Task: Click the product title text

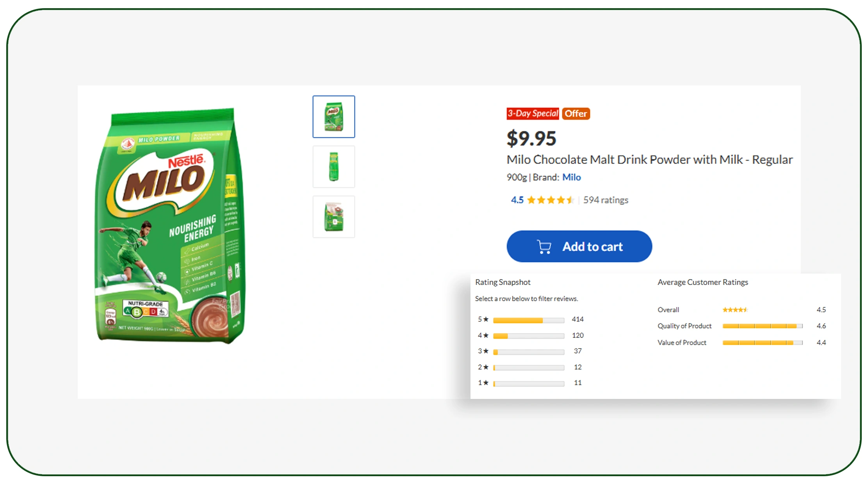Action: pyautogui.click(x=649, y=160)
